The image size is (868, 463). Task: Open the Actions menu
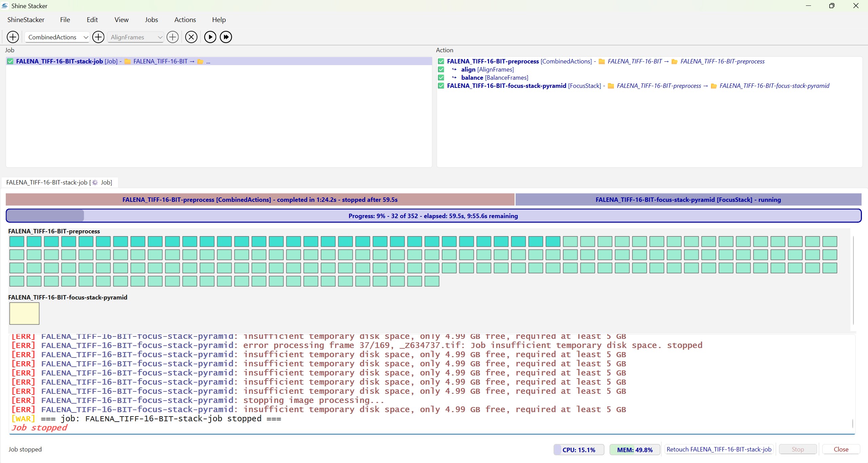point(185,20)
